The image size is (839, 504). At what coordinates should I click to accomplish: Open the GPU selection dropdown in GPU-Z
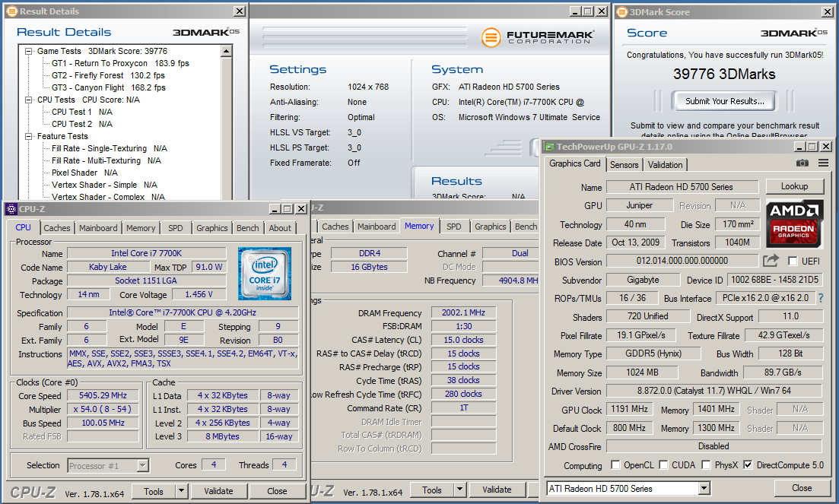(704, 488)
